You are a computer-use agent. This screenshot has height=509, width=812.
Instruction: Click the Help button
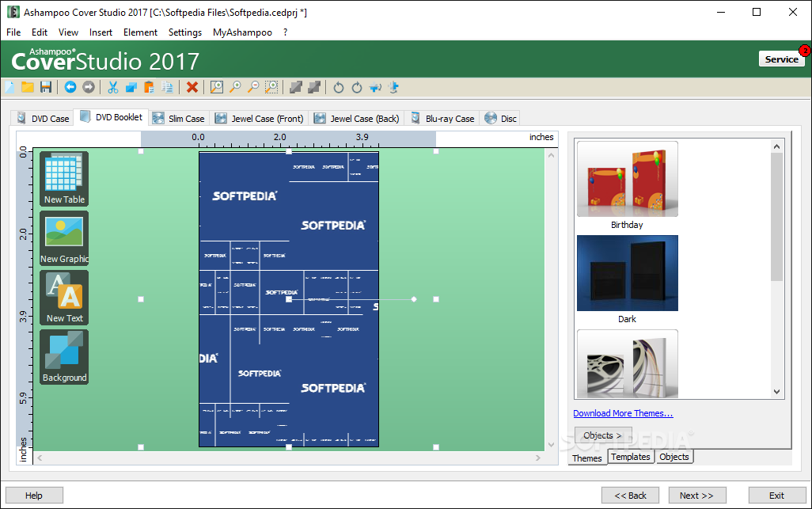(34, 496)
